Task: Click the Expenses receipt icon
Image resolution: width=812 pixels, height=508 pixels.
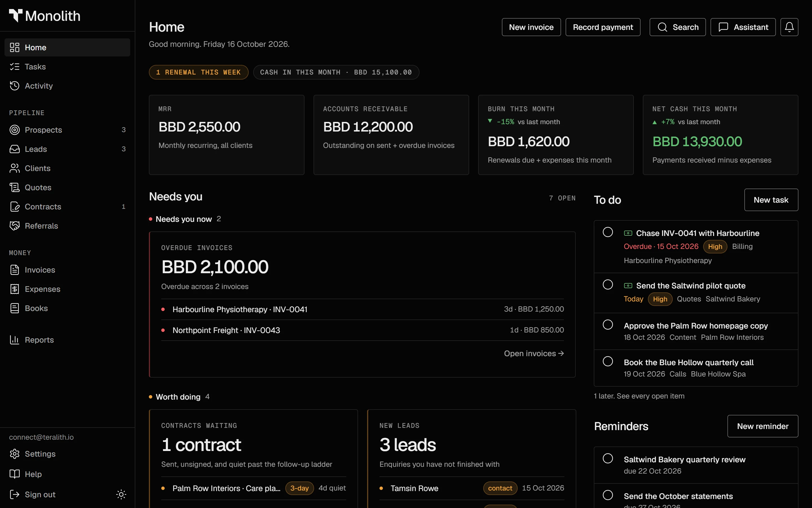Action: pyautogui.click(x=14, y=289)
